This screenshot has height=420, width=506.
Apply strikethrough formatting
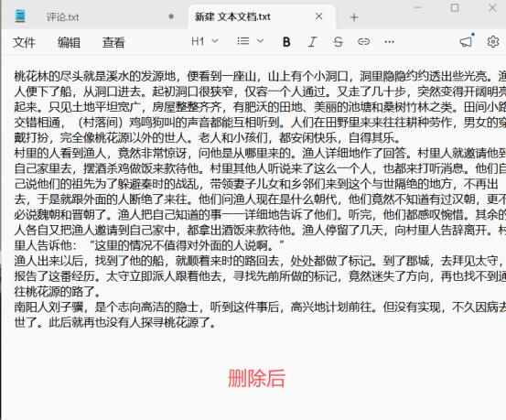tap(338, 42)
